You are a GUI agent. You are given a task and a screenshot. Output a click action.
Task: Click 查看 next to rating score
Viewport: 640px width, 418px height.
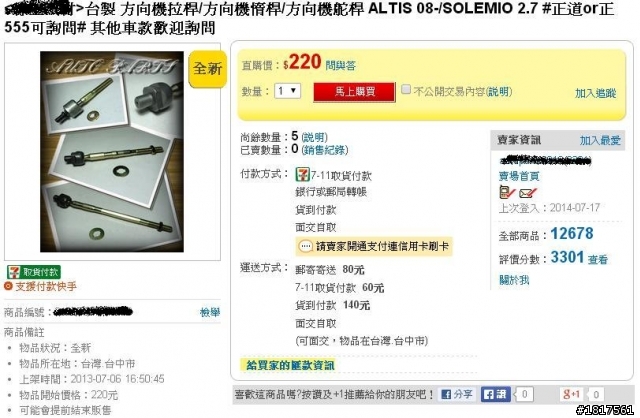coord(598,259)
